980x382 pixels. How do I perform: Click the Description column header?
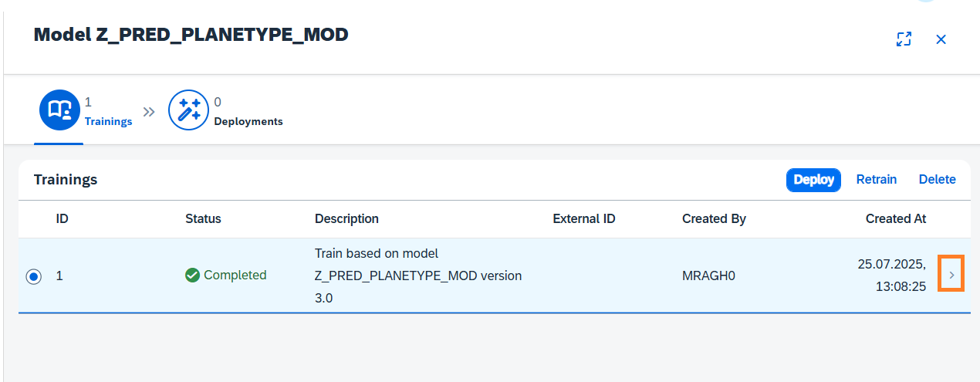tap(346, 219)
